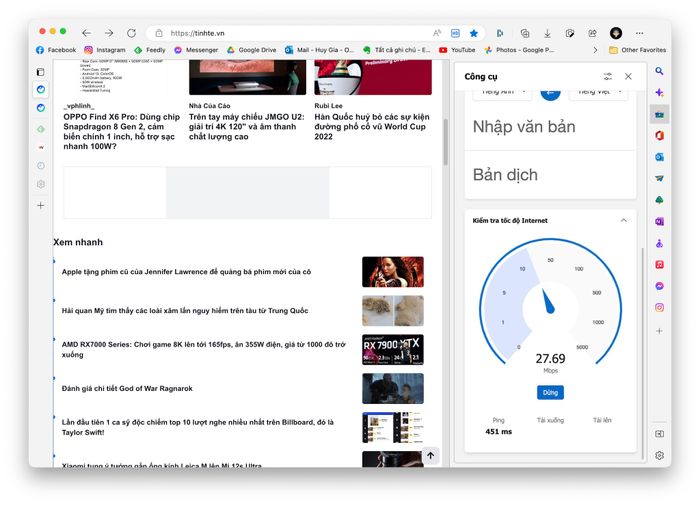Collapse the Kiểm tra tốc độ Internet section
700x505 pixels.
point(624,220)
